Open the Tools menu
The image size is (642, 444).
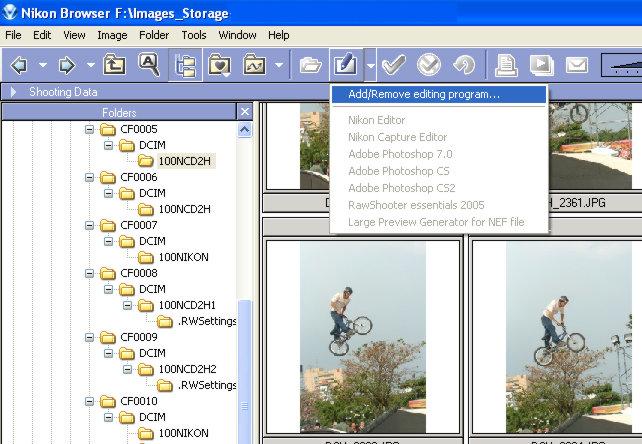point(194,35)
